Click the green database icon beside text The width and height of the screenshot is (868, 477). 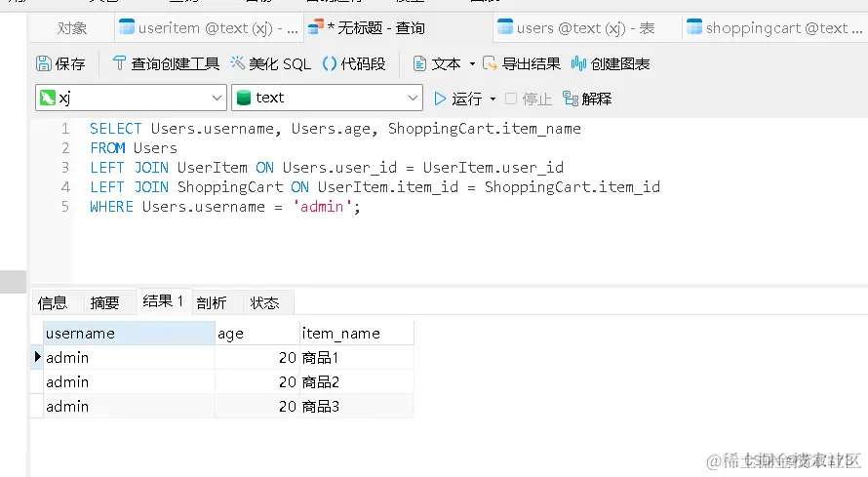[244, 98]
